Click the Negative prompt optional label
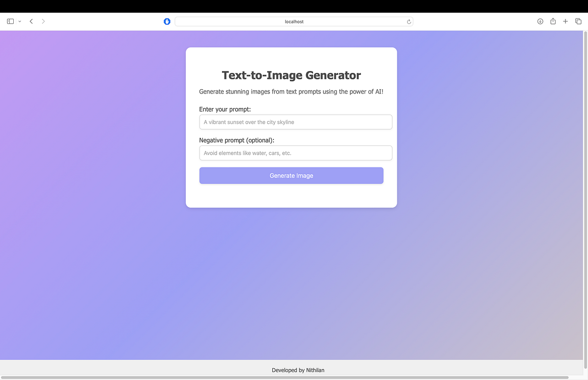The height and width of the screenshot is (380, 588). pyautogui.click(x=236, y=140)
